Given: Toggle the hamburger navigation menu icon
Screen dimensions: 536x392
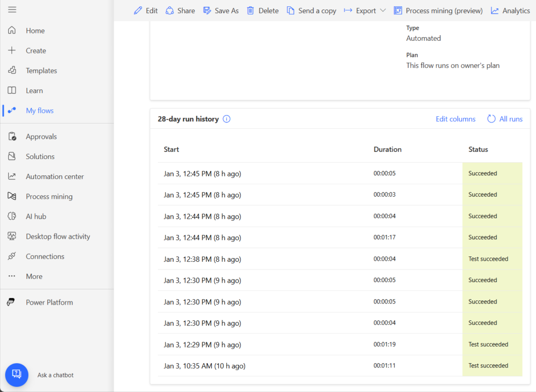Looking at the screenshot, I should pos(12,9).
